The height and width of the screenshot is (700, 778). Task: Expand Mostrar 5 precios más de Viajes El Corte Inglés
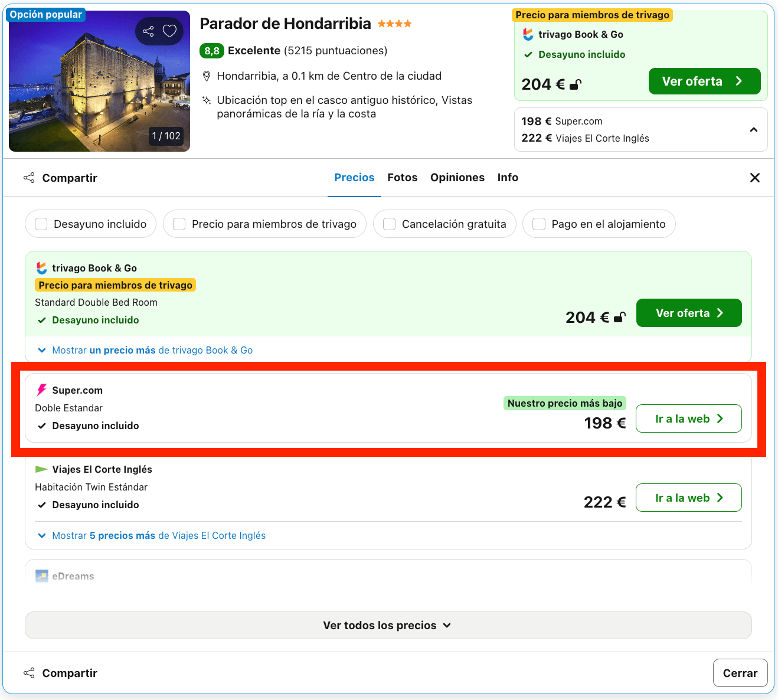[x=151, y=535]
